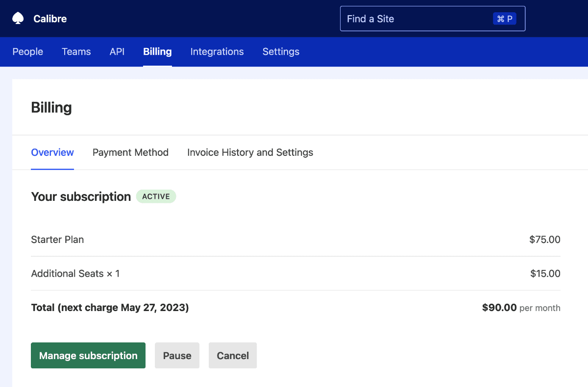Viewport: 588px width, 387px height.
Task: Cancel the subscription
Action: click(x=232, y=355)
